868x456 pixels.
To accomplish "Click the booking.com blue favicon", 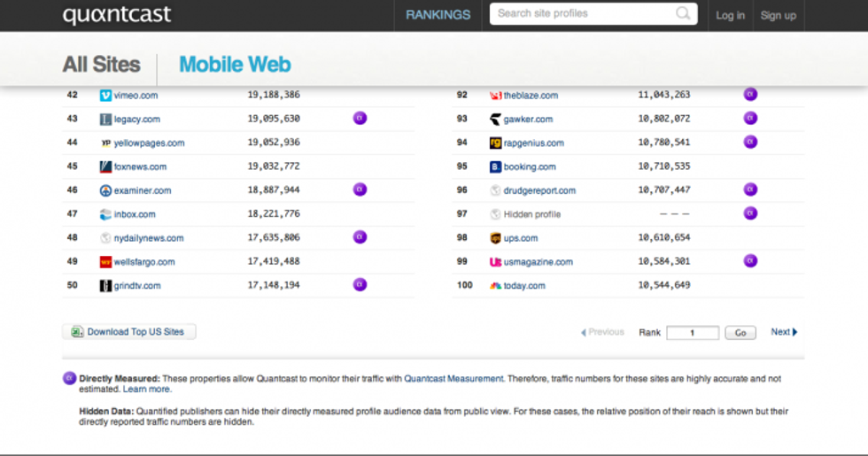I will tap(496, 166).
